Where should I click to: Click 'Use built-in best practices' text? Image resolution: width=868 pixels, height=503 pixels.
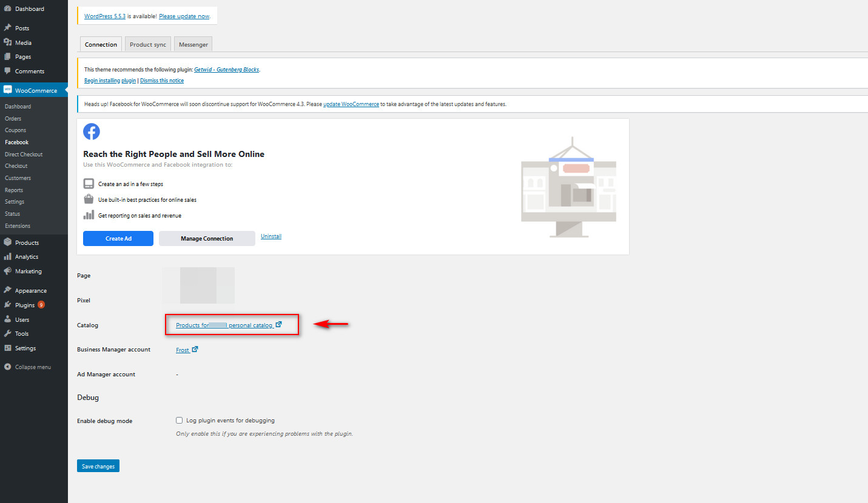(x=147, y=199)
